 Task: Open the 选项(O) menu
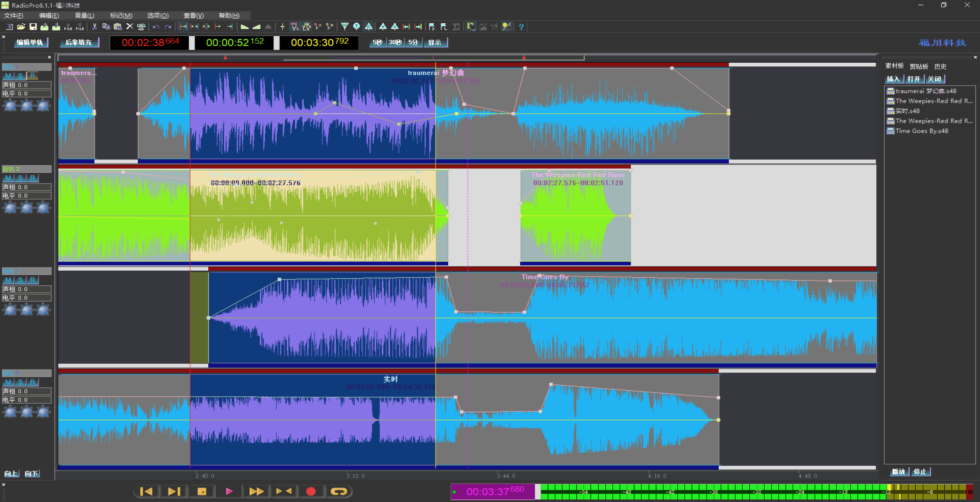[158, 15]
